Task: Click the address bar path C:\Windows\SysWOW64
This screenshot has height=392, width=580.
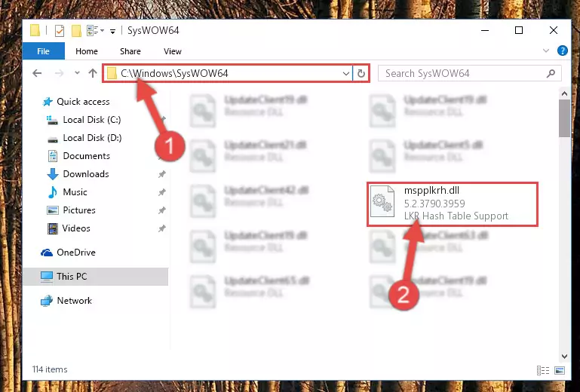Action: point(174,73)
